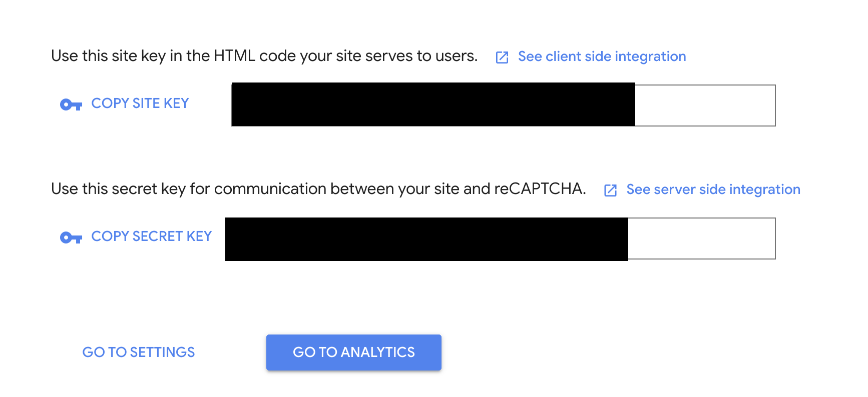Image resolution: width=868 pixels, height=397 pixels.
Task: Click external-link icon before server side integration
Action: (x=610, y=190)
